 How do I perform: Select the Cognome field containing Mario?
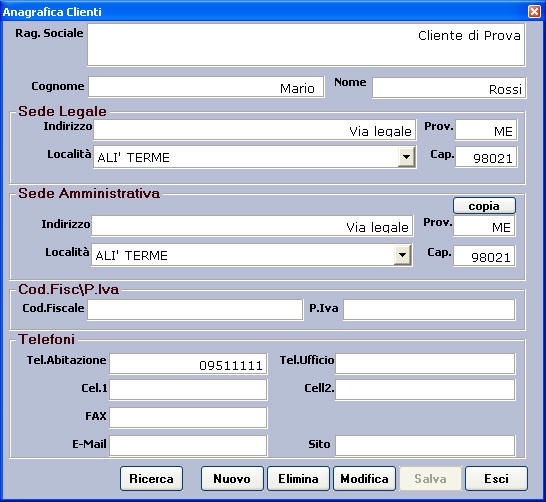[x=206, y=87]
